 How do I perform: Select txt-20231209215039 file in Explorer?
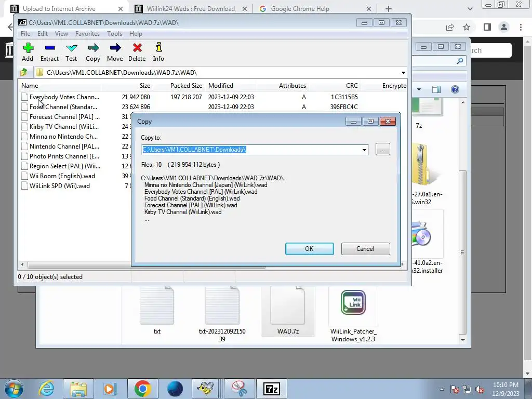coord(222,314)
